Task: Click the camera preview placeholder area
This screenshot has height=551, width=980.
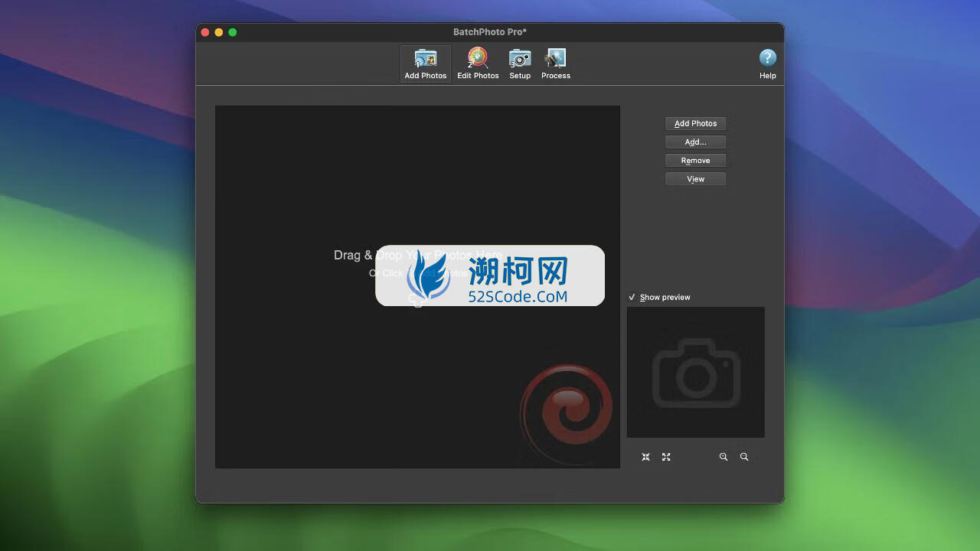Action: (x=695, y=372)
